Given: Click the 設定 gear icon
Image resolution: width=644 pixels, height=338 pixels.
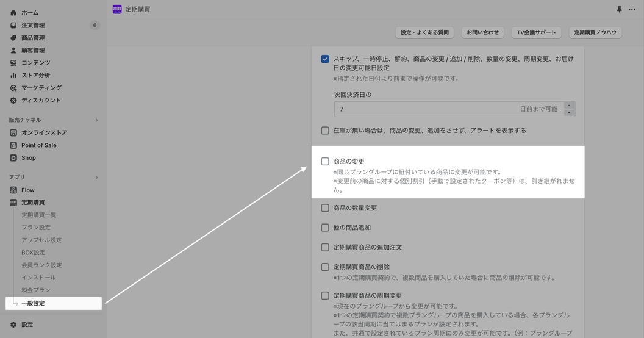Looking at the screenshot, I should pyautogui.click(x=13, y=325).
